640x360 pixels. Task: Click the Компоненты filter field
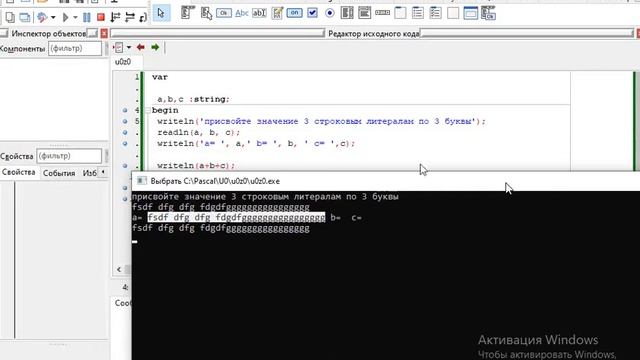click(x=75, y=49)
